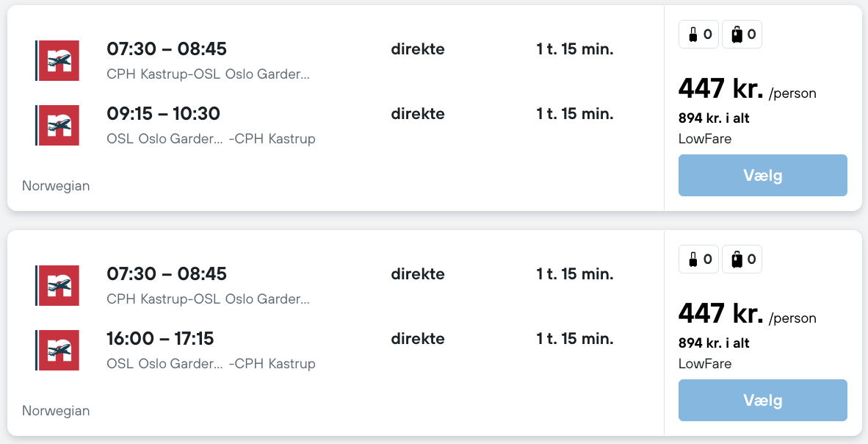Click Norwegian logo on second card's 07:30 outbound flight
The image size is (868, 444).
click(x=58, y=285)
